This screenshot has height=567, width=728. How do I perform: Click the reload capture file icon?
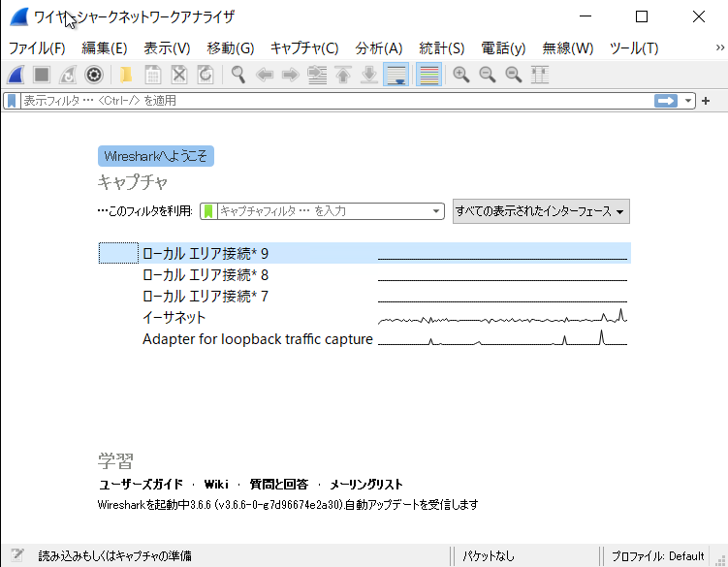coord(206,75)
